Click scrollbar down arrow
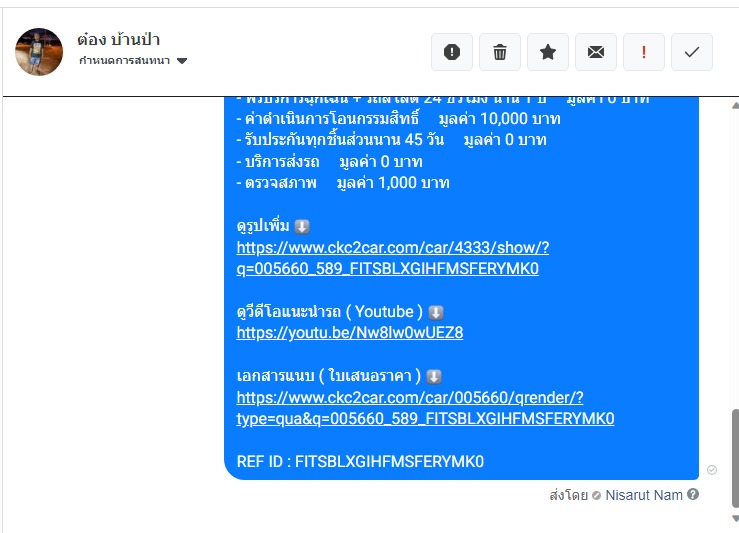This screenshot has height=533, width=739. (x=735, y=518)
